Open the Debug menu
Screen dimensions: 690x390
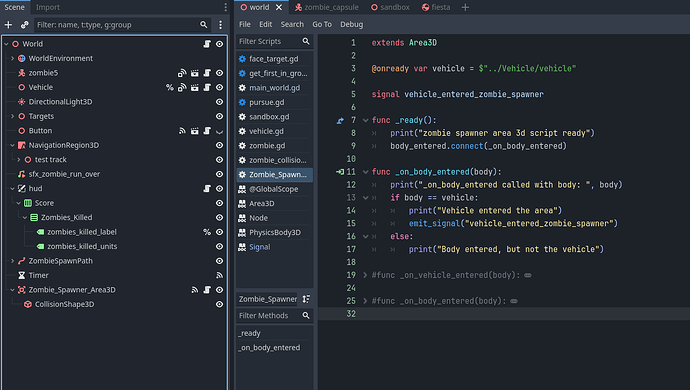coord(352,24)
